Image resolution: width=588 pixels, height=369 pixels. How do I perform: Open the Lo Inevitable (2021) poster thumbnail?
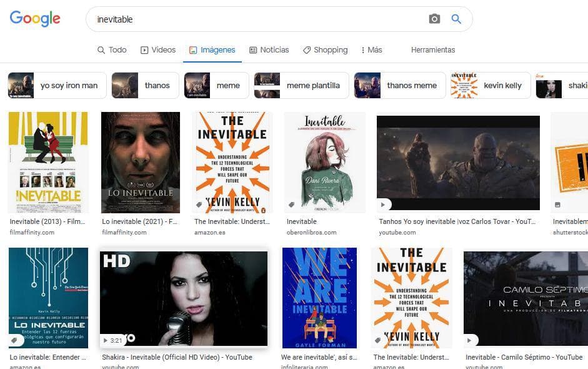(x=141, y=163)
